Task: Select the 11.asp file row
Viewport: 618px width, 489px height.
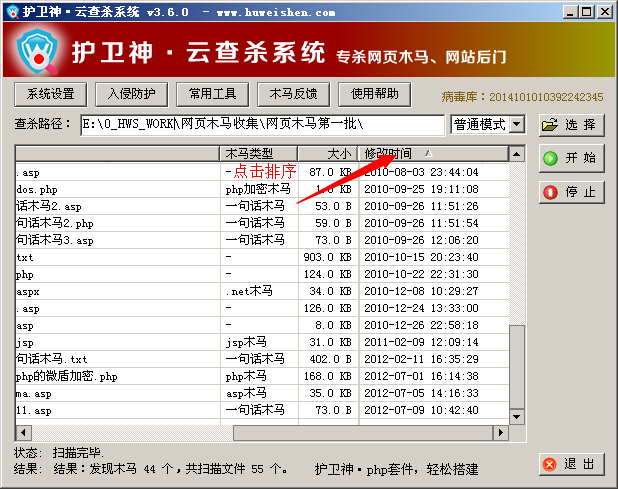Action: click(x=262, y=410)
